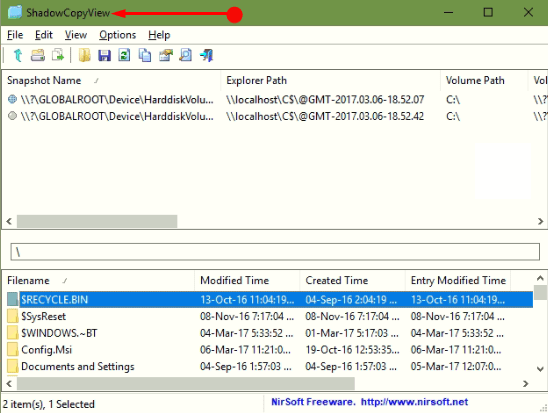Click the Find magnifier toolbar icon
The height and width of the screenshot is (413, 548).
(x=186, y=55)
